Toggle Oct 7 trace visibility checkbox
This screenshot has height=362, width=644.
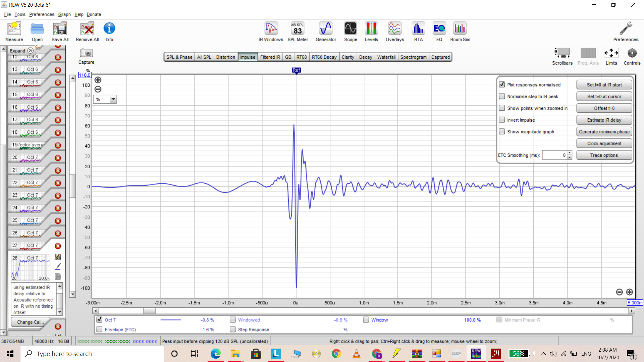coord(99,319)
